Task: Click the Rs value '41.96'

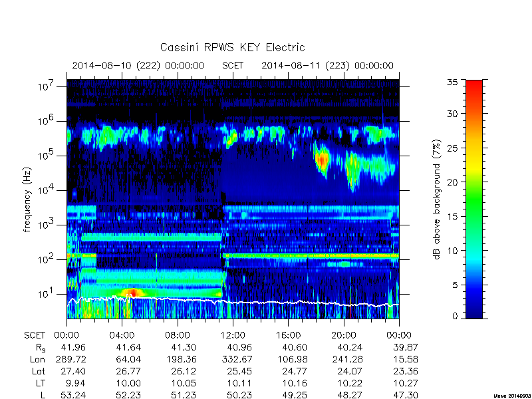Action: click(73, 347)
